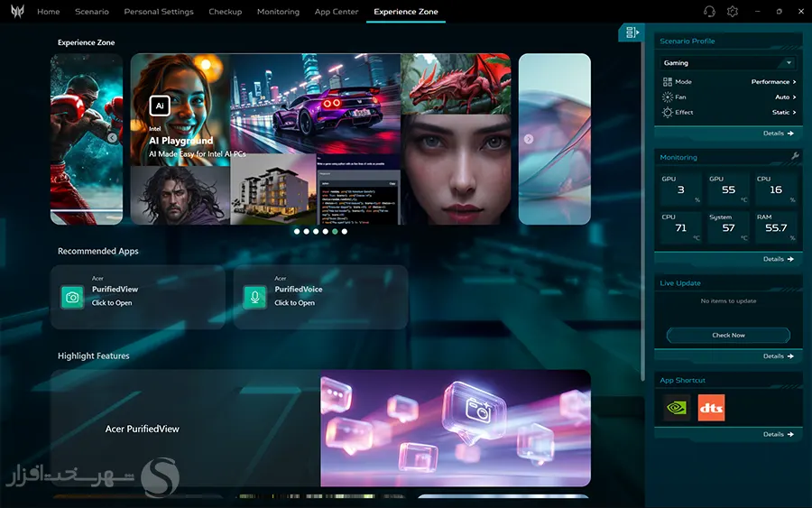Click the PurifiedView camera icon
812x508 pixels.
[72, 297]
